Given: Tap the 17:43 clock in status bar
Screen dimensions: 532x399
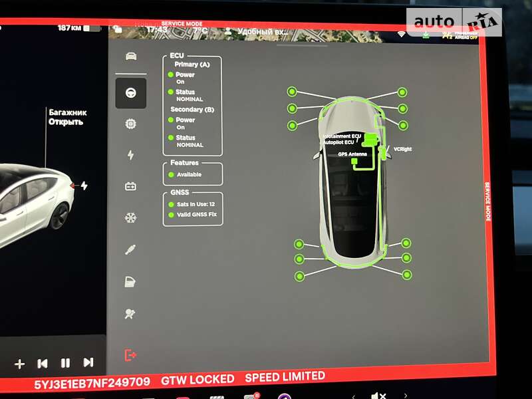Looking at the screenshot, I should (x=157, y=30).
